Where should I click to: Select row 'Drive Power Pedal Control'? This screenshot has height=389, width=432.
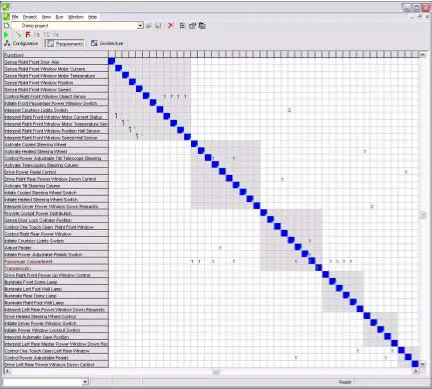56,172
